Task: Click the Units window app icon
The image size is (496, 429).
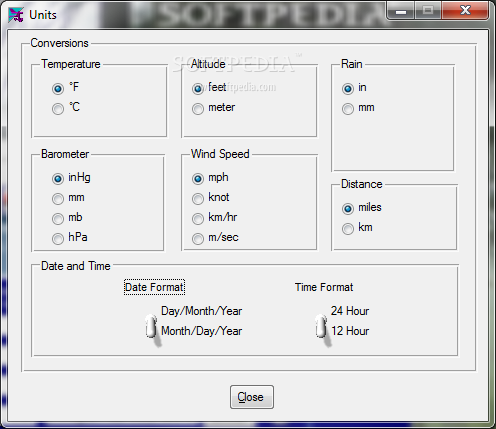Action: [x=16, y=15]
